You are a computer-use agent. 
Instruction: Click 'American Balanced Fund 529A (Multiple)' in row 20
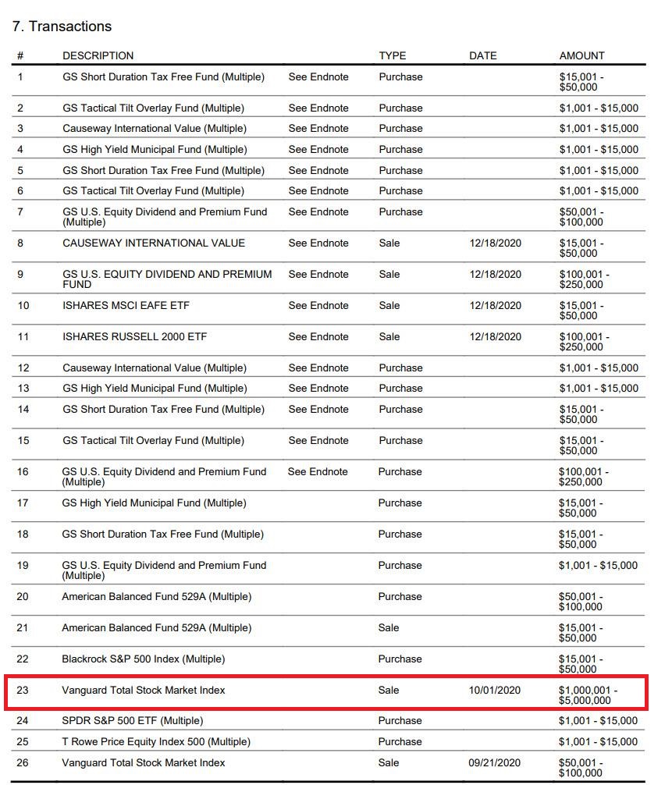(157, 596)
